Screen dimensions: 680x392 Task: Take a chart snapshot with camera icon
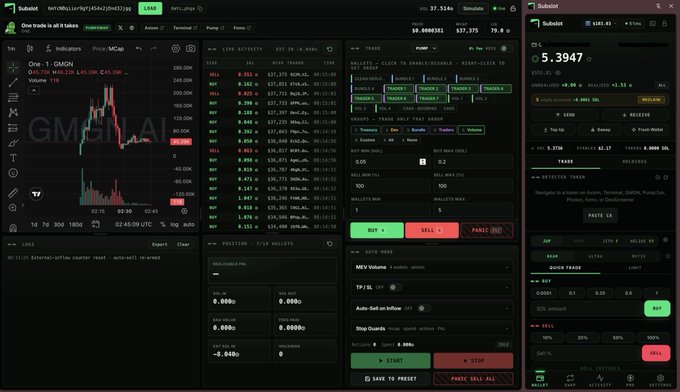click(190, 49)
